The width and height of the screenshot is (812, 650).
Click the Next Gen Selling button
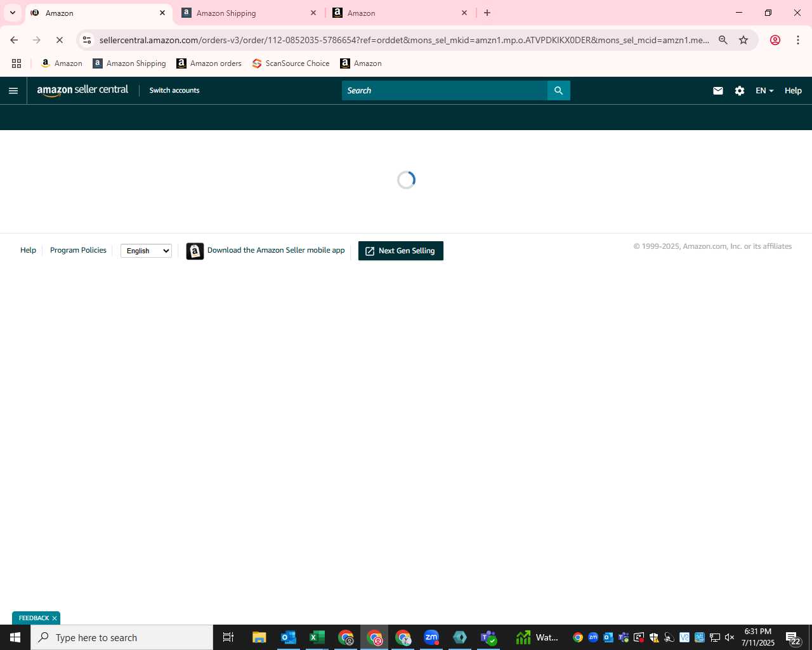coord(401,251)
